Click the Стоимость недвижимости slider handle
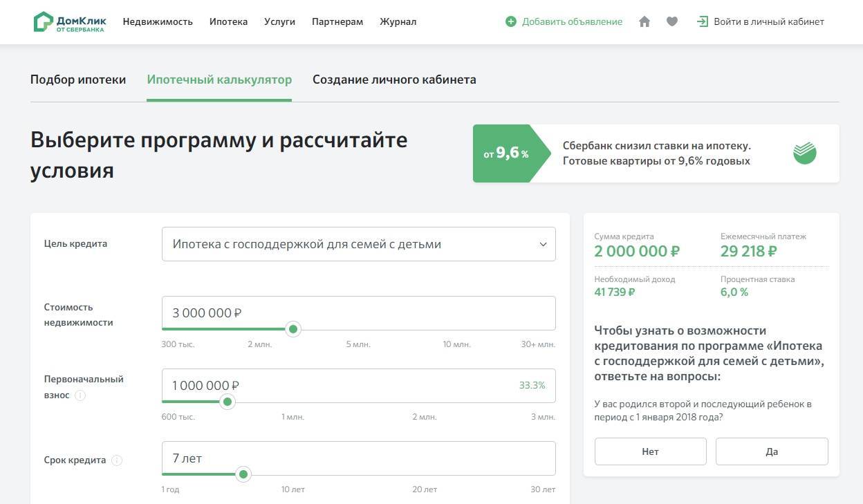The image size is (863, 504). point(293,329)
